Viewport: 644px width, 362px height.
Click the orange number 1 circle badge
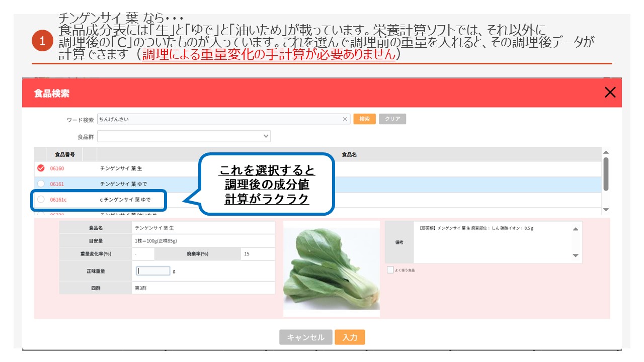[42, 42]
